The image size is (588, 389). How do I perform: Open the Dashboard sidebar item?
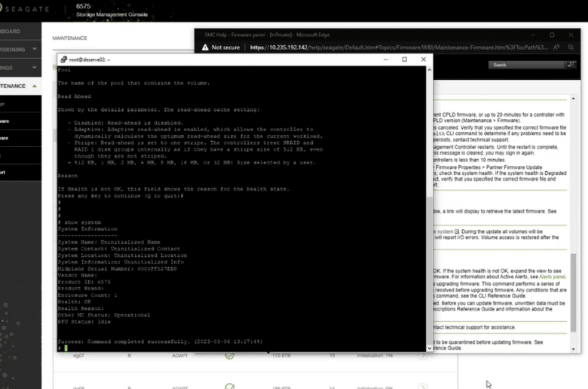point(20,31)
